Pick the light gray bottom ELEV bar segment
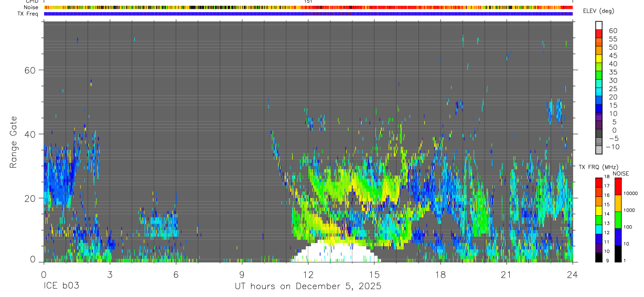644x297 pixels. [599, 150]
